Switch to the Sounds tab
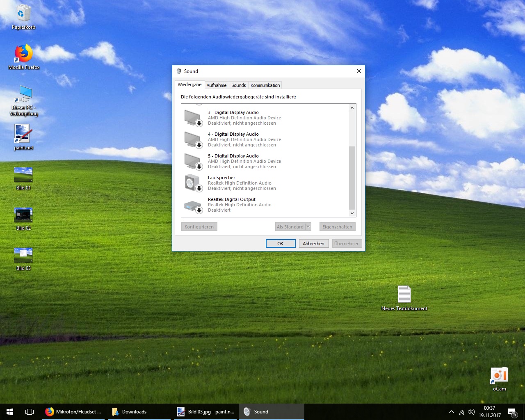This screenshot has height=420, width=525. 239,85
